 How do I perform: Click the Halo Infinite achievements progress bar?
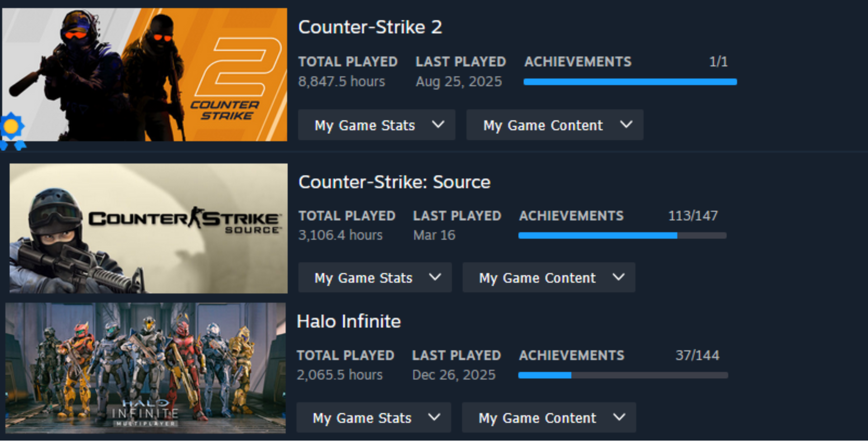pyautogui.click(x=623, y=375)
